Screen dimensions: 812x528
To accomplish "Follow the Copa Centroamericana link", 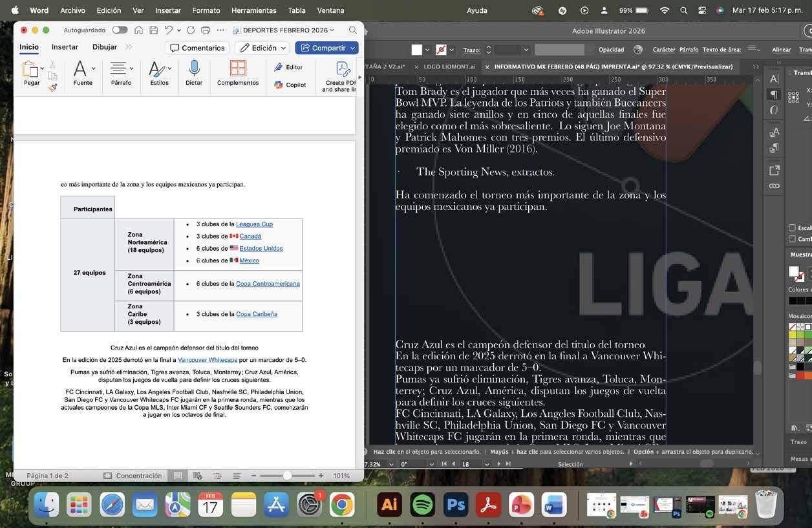I will pos(268,284).
